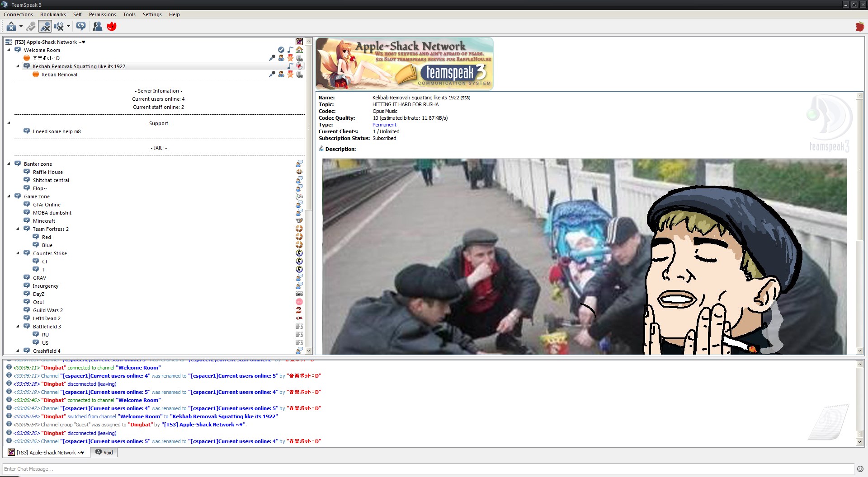
Task: Collapse the Game zone channel
Action: [9, 196]
